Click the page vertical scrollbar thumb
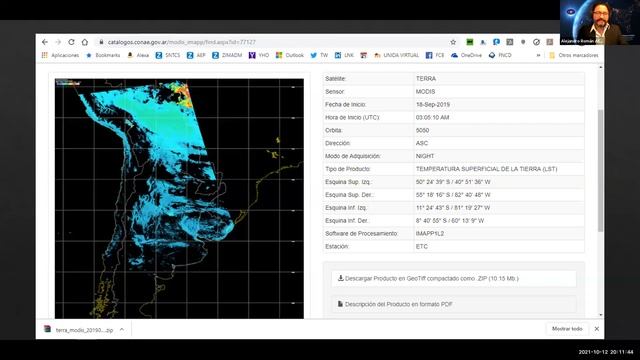 600,171
